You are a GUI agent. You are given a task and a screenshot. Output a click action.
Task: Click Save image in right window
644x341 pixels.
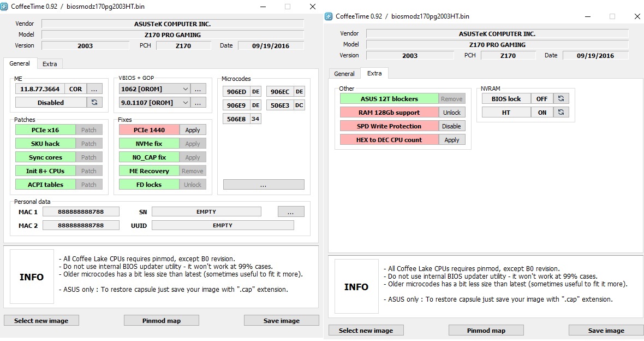coord(606,330)
